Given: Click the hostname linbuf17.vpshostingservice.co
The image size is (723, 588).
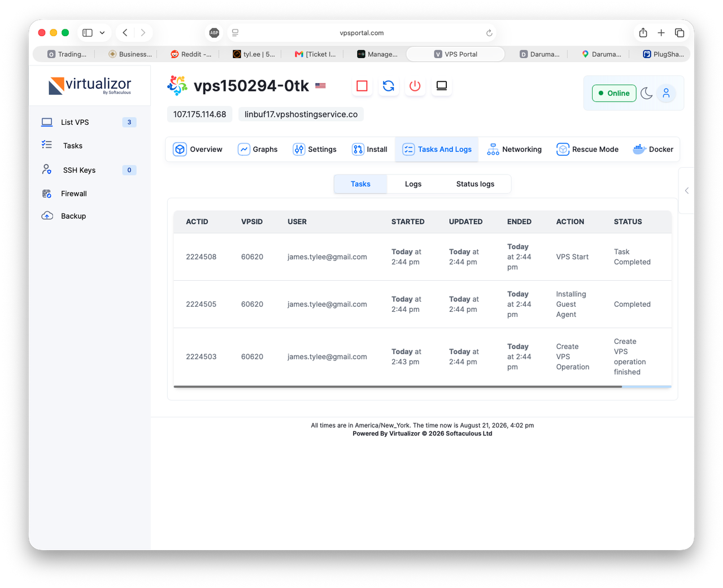Looking at the screenshot, I should coord(301,114).
